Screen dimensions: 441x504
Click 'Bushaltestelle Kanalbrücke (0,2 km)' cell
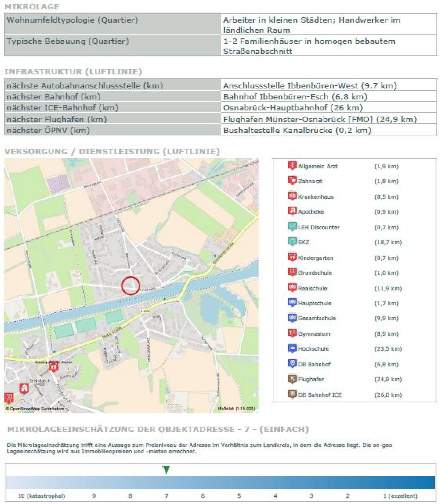(329, 130)
